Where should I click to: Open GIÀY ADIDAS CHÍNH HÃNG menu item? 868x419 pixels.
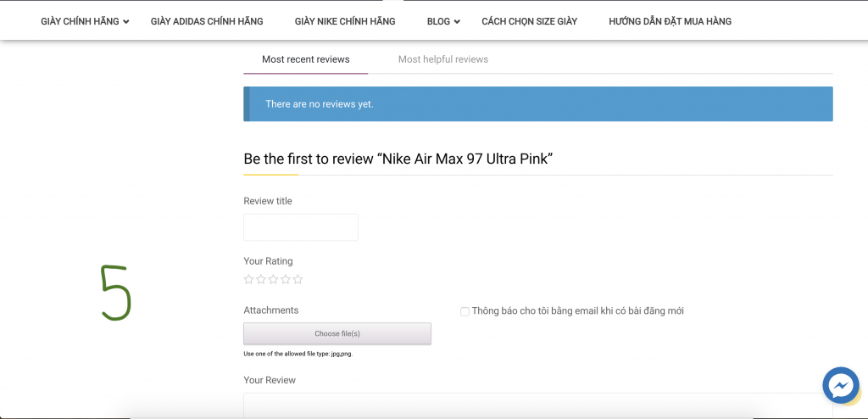[x=207, y=21]
